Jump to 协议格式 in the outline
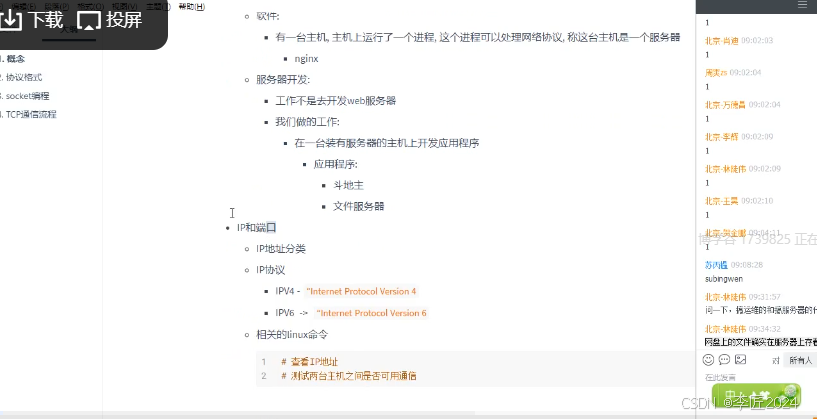Screen dimensions: 817x419 [x=22, y=77]
